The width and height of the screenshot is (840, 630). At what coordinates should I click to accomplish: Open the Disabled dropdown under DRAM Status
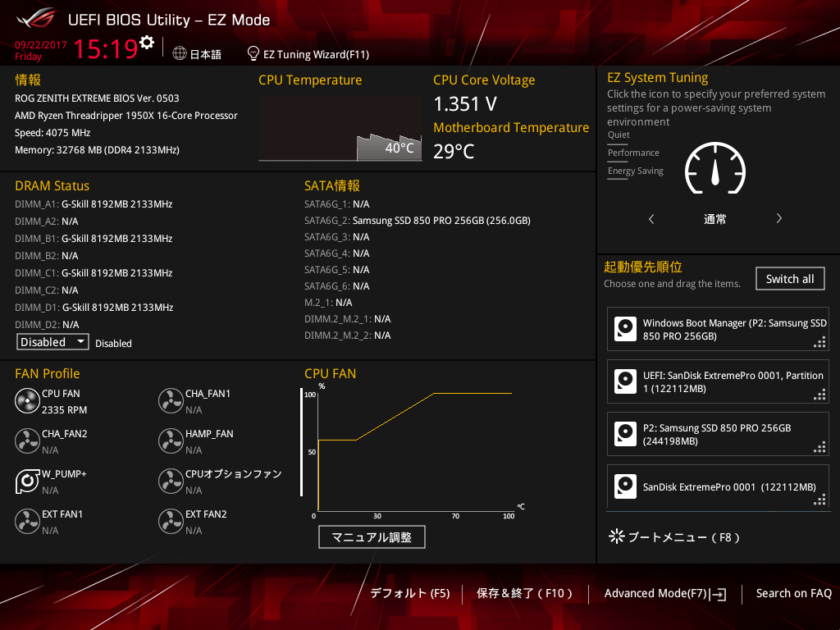click(x=52, y=342)
